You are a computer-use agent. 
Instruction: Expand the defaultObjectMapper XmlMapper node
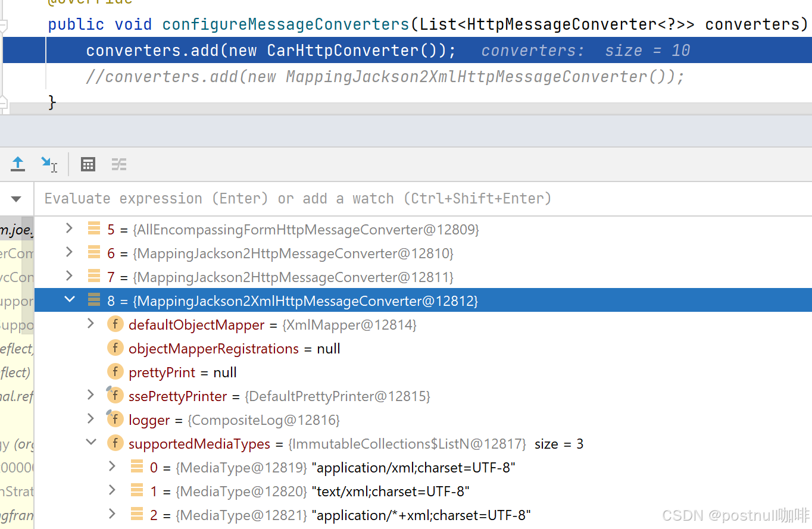[x=90, y=324]
